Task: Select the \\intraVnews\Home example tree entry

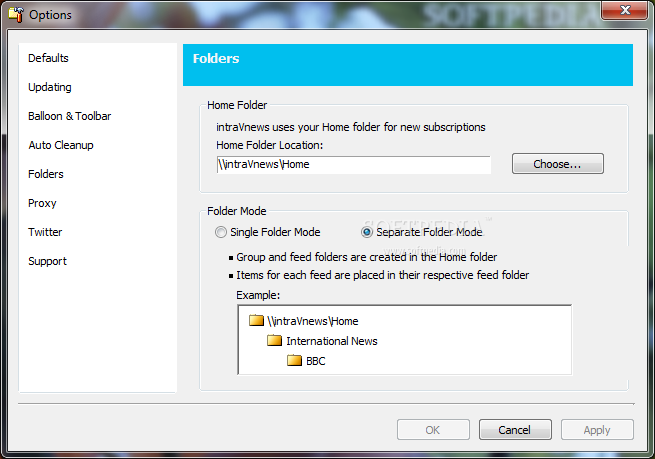Action: 312,321
